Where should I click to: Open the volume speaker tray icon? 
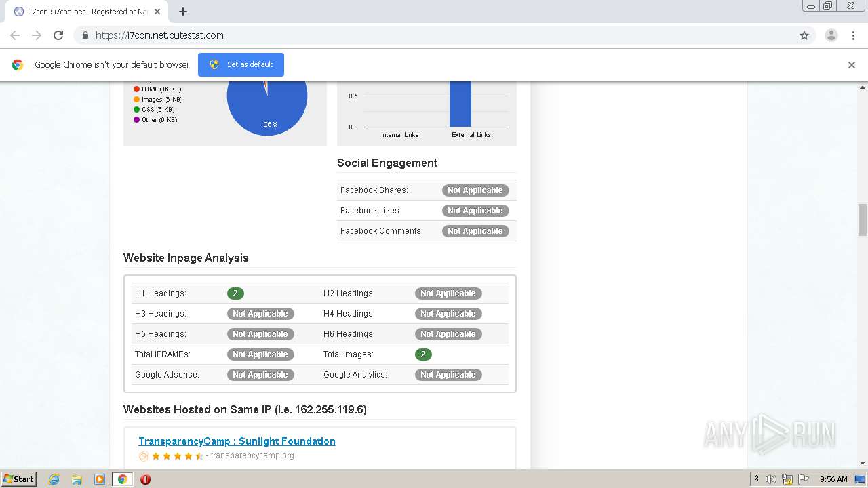tap(771, 479)
